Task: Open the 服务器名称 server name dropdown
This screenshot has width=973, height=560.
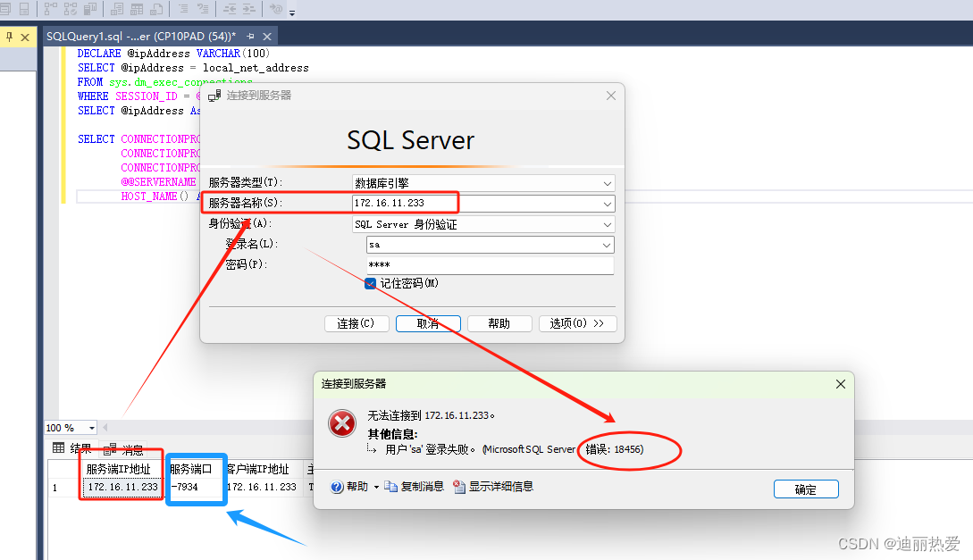Action: 607,204
